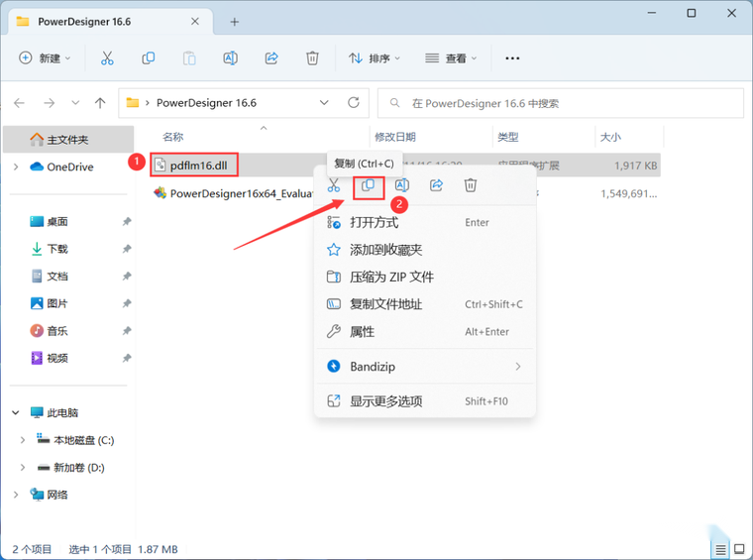
Task: Expand the 网络 tree node
Action: [x=16, y=495]
